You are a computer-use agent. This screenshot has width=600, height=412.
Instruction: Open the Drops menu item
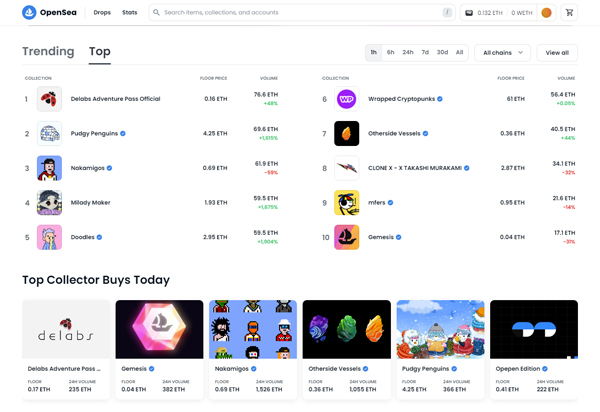point(102,13)
